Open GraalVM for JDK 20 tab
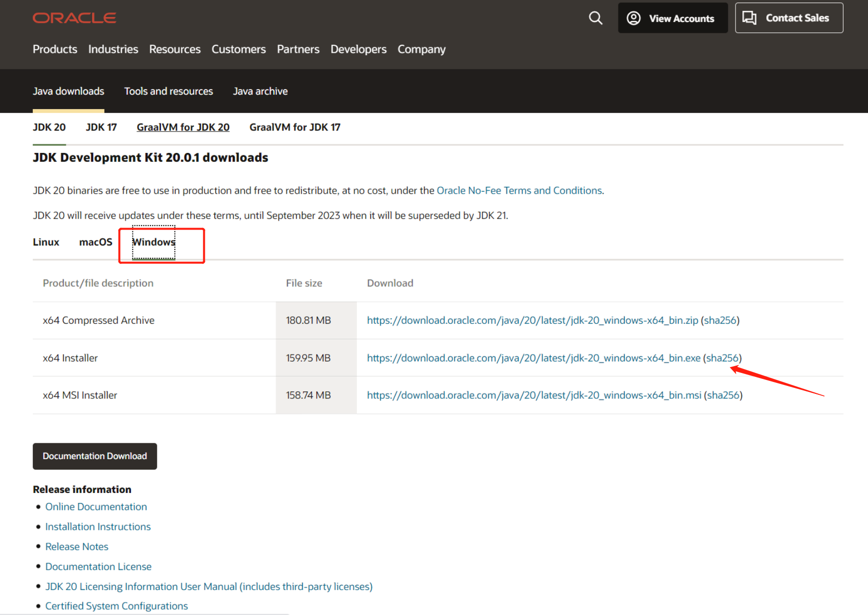Screen dimensions: 868x615 [x=183, y=127]
